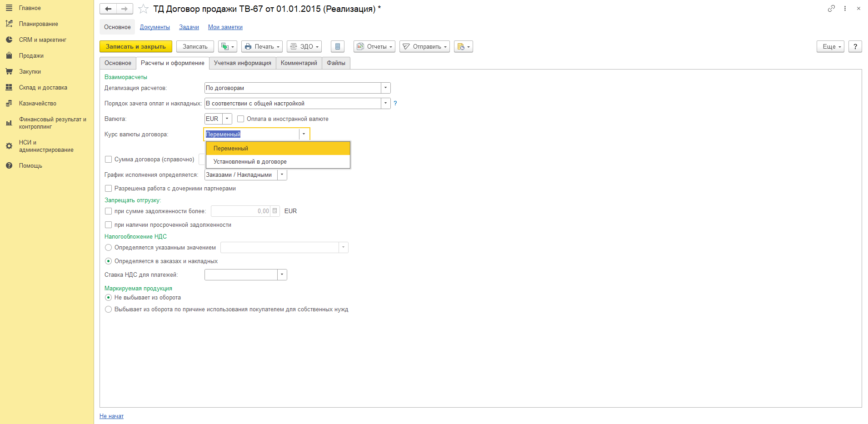Add contract to favorites star
The image size is (868, 424).
pos(143,9)
